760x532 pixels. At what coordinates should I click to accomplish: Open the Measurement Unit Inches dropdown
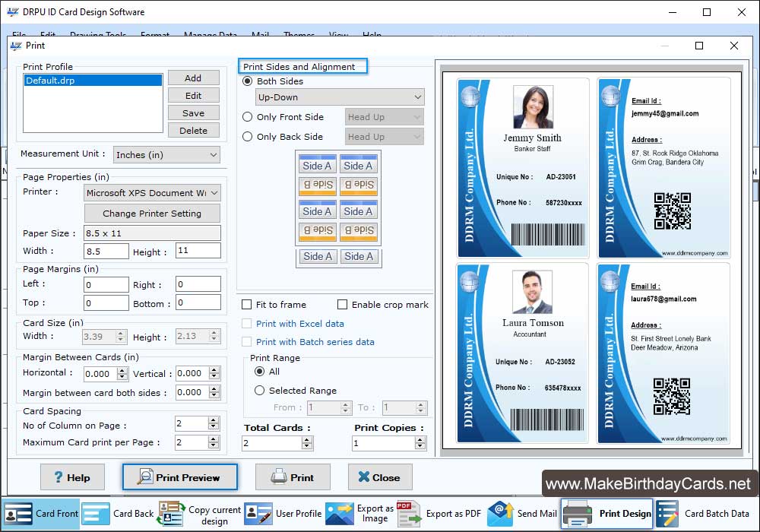tap(166, 154)
